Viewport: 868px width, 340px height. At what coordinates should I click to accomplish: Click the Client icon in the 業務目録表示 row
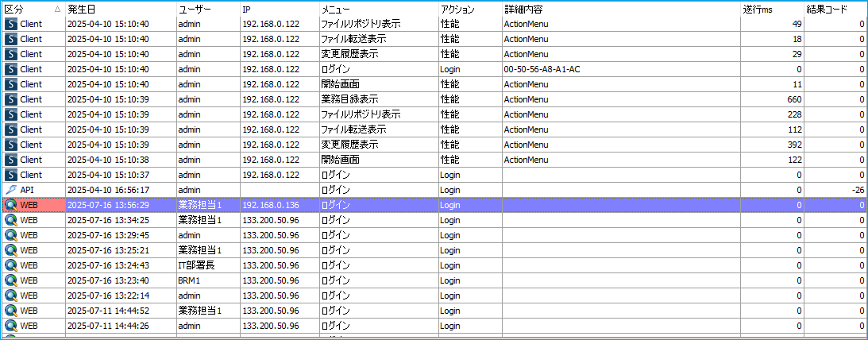(x=10, y=99)
